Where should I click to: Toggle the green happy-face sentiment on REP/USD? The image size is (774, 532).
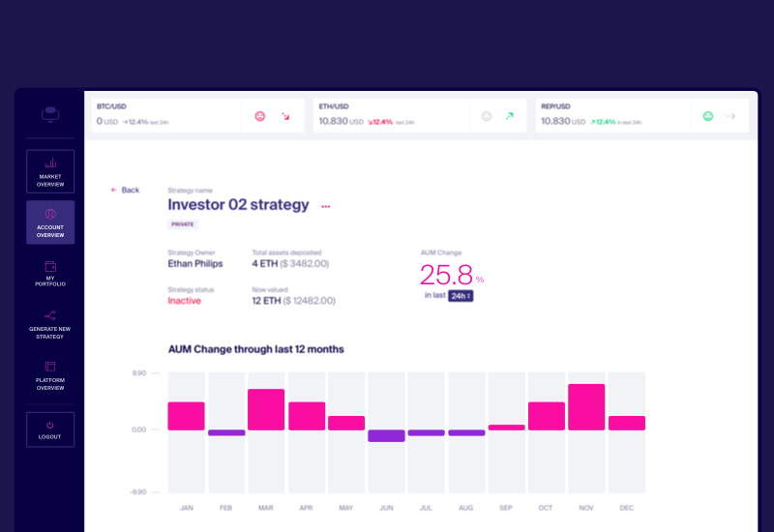point(708,116)
